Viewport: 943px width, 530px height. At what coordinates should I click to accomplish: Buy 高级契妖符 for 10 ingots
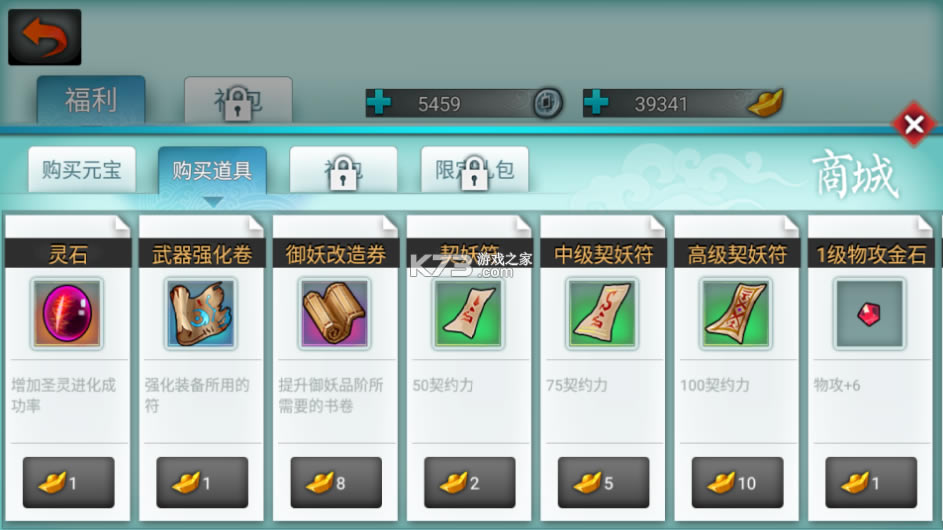[737, 482]
